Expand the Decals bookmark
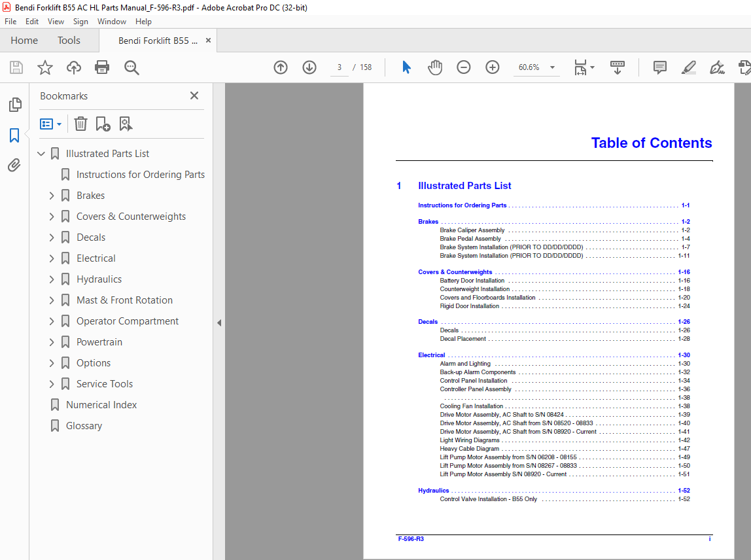Viewport: 751px width, 560px height. click(x=52, y=237)
